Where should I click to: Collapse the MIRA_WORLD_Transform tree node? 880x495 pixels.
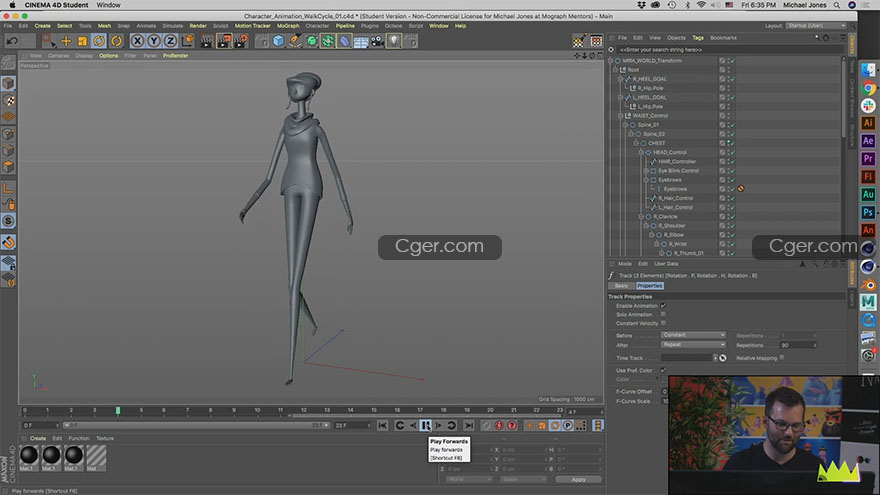pos(611,61)
